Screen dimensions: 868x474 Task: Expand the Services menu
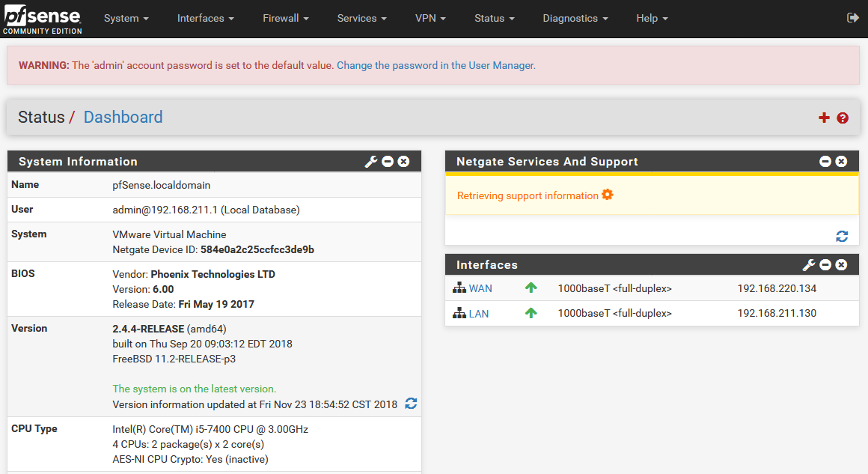click(x=362, y=18)
